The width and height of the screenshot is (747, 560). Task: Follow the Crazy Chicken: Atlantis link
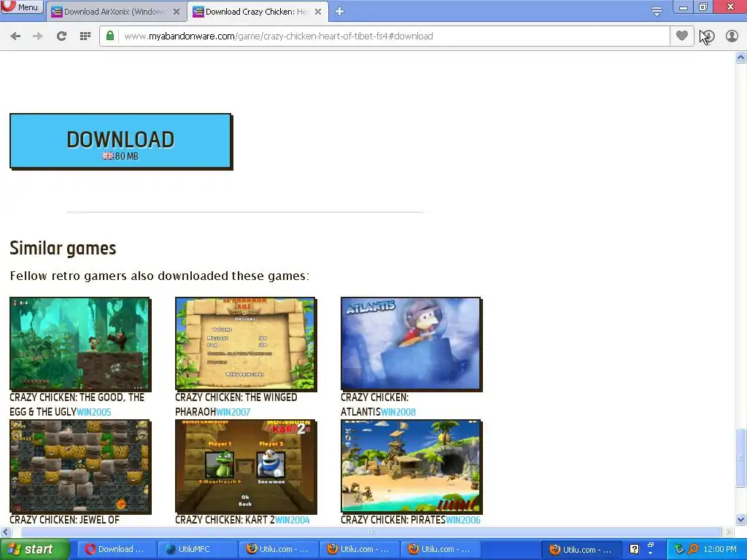point(374,404)
